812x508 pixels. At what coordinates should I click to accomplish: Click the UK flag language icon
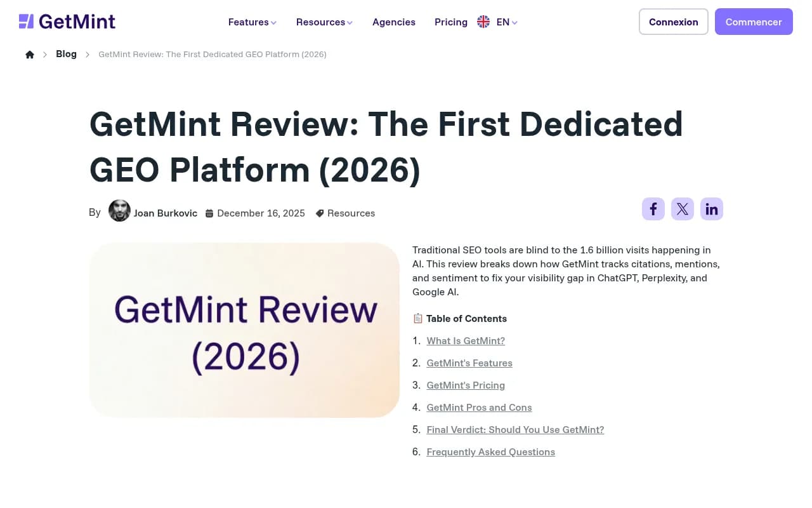483,22
